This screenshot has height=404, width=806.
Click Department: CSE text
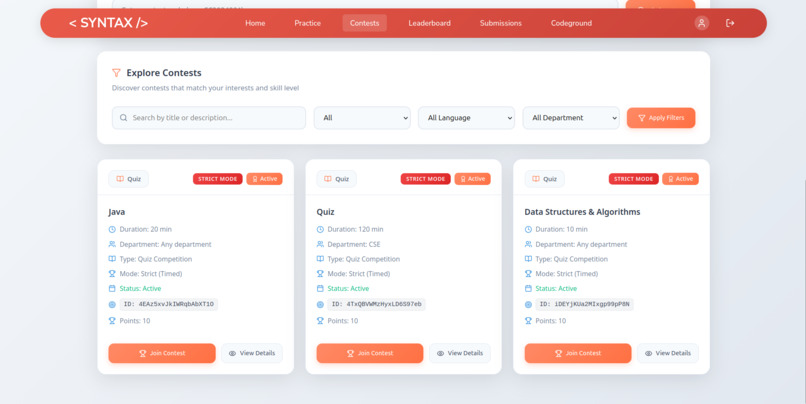tap(354, 244)
